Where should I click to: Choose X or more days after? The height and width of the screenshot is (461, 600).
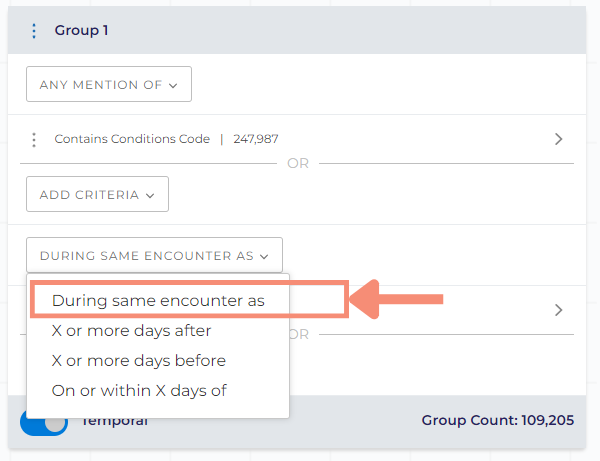131,331
